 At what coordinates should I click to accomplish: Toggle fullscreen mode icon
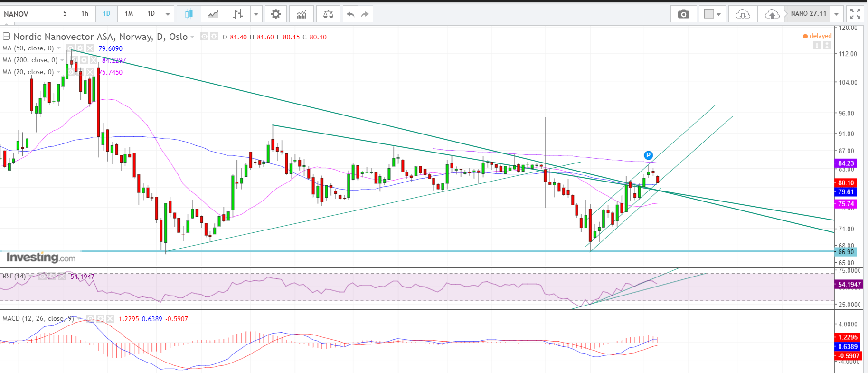855,14
